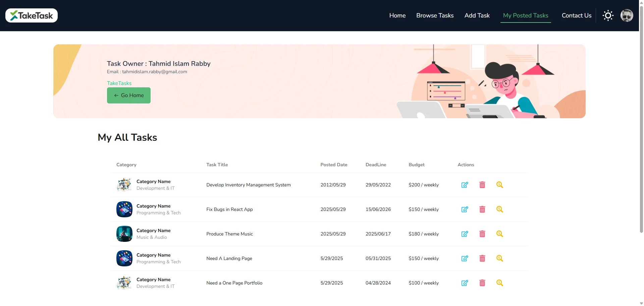644x306 pixels.
Task: View details of Fix Bugs in React App
Action: pos(499,209)
